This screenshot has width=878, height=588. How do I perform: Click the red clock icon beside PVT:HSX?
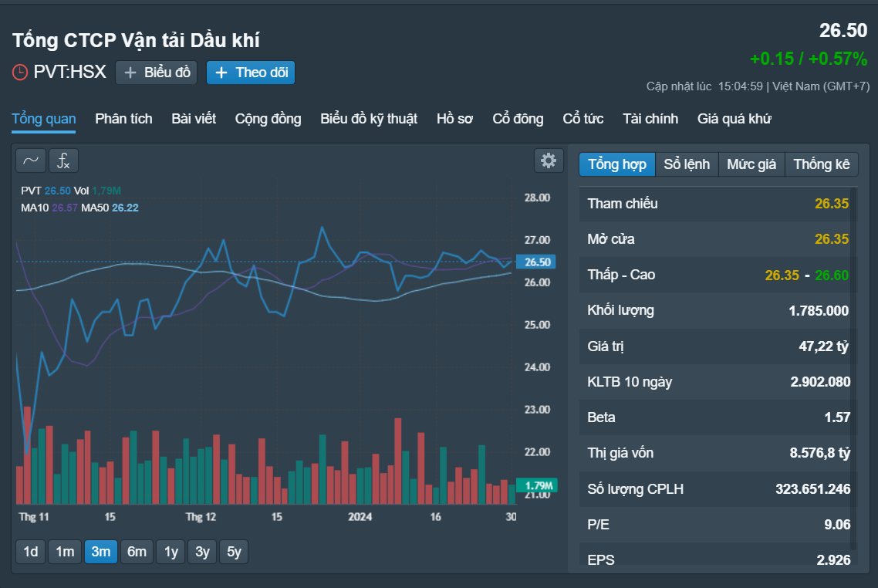(x=20, y=73)
